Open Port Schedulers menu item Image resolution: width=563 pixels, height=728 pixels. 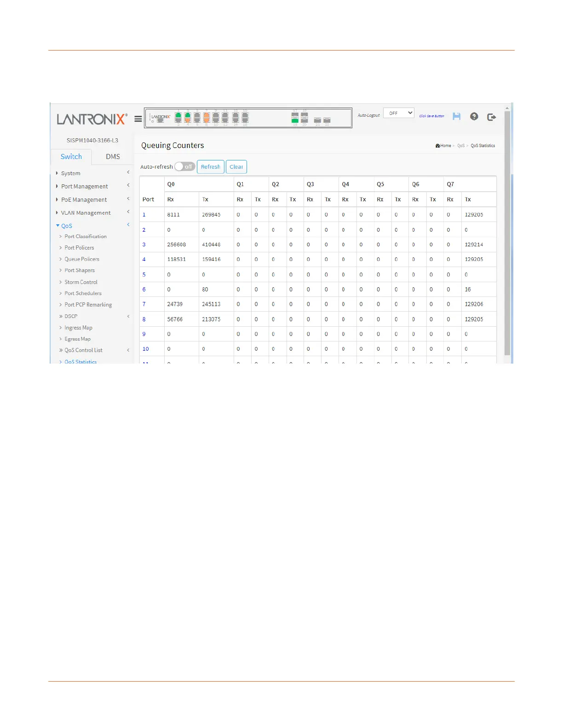(x=83, y=293)
